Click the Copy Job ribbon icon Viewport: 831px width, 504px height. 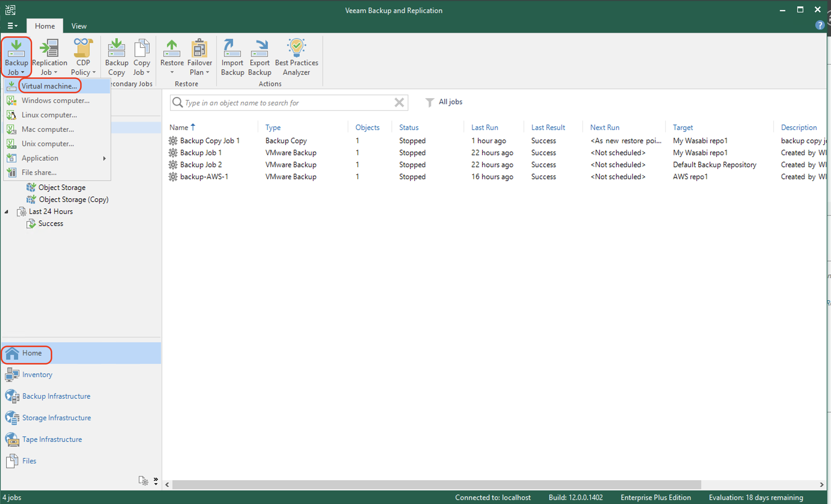tap(142, 48)
